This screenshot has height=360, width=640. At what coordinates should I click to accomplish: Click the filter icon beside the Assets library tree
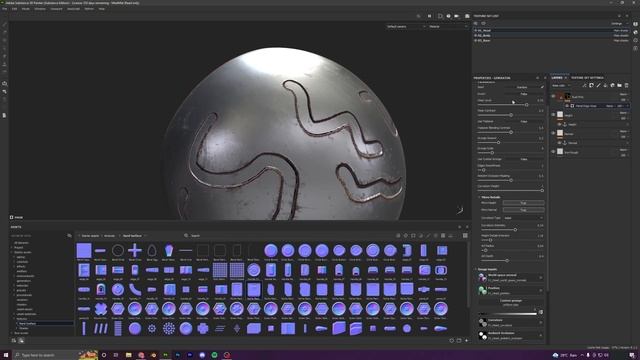69,236
